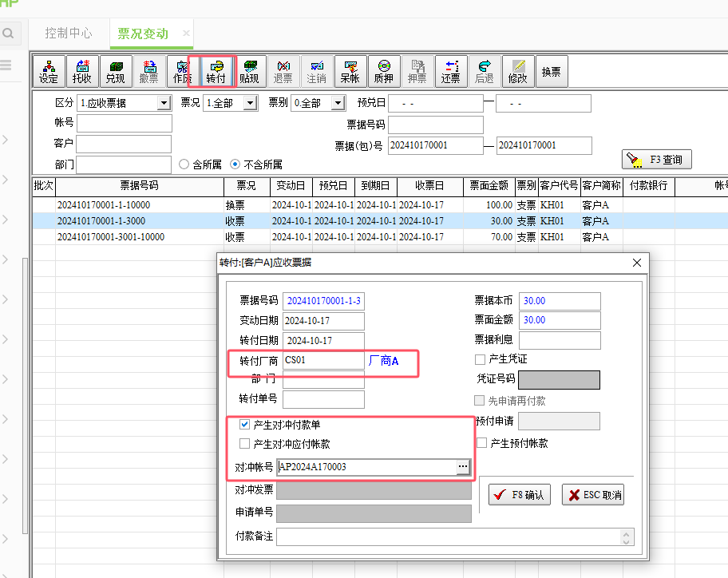Screen dimensions: 728x578
Task: Open the 票别 dropdown
Action: [x=337, y=103]
